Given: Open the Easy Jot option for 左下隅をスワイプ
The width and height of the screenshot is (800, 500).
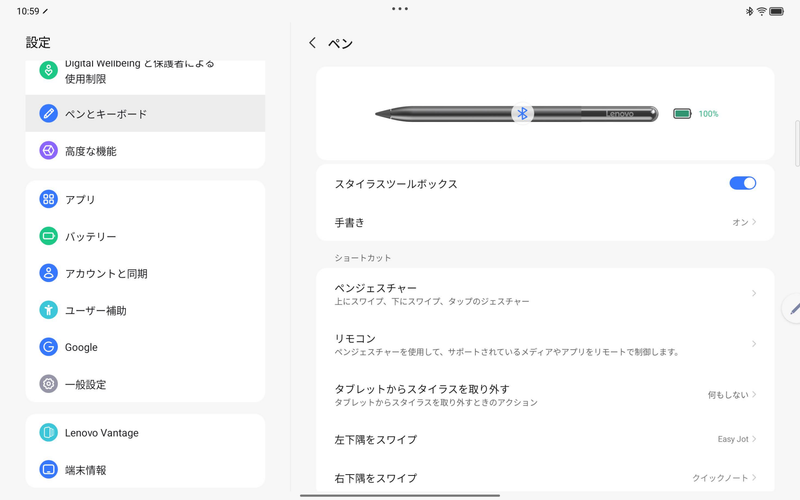Looking at the screenshot, I should tap(737, 439).
